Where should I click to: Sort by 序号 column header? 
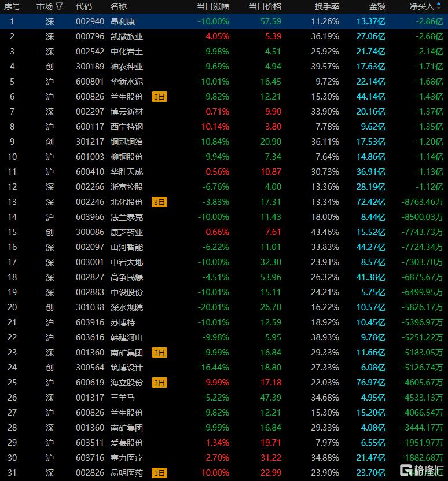pos(12,6)
